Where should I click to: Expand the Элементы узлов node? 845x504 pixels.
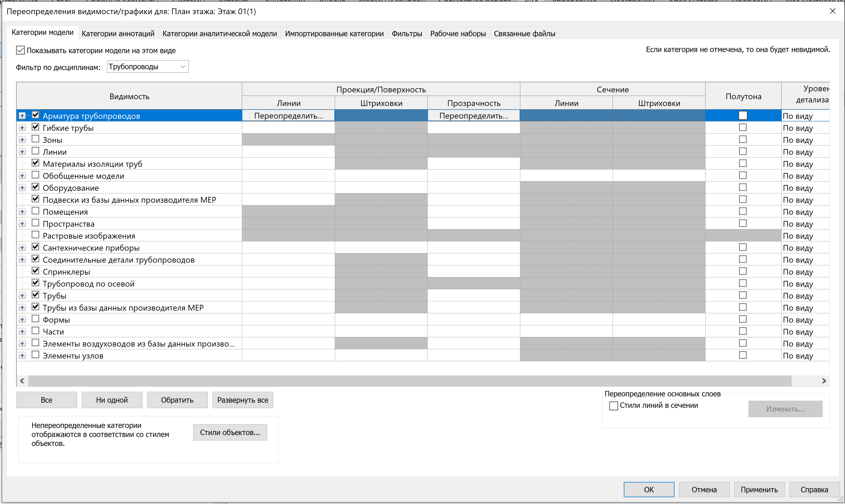[x=22, y=356]
